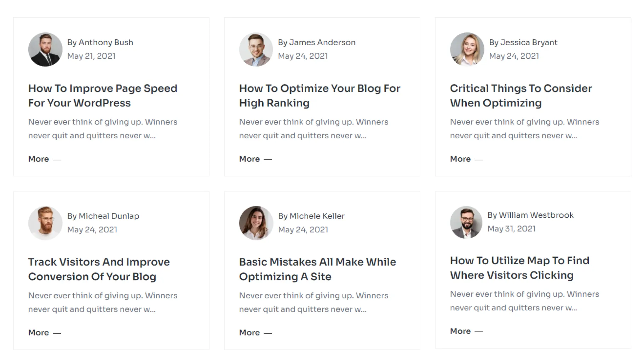Open author link By Anthony Bush

100,42
